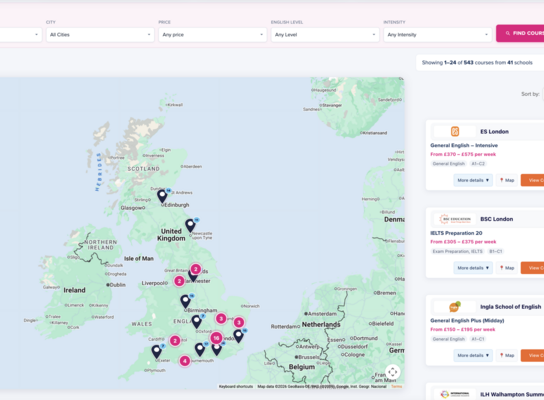Image resolution: width=544 pixels, height=400 pixels.
Task: Click the Exeter dark map pin
Action: click(x=157, y=351)
